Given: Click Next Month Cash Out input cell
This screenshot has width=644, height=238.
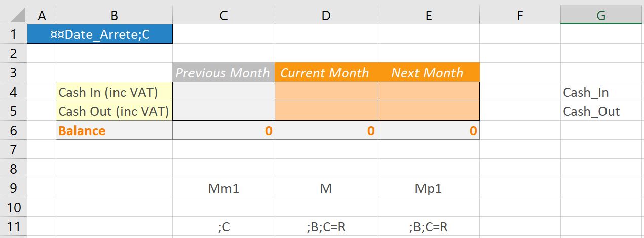Looking at the screenshot, I should 428,111.
